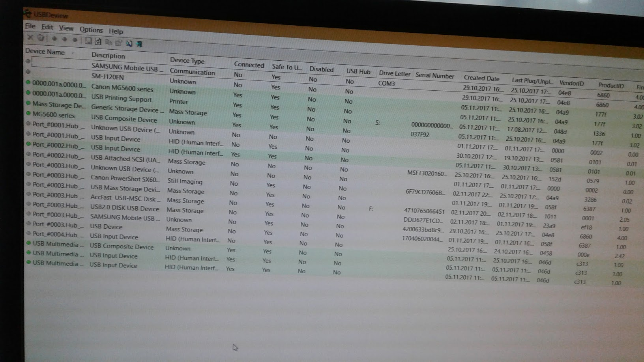Screen dimensions: 644x362
Task: Sort by the Device Type column header
Action: click(187, 60)
